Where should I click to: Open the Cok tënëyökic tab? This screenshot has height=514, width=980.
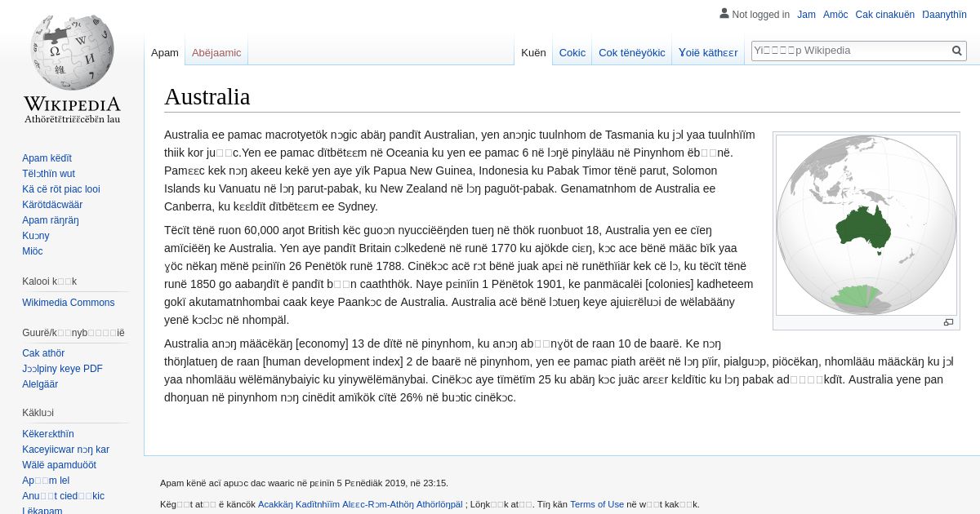click(631, 52)
